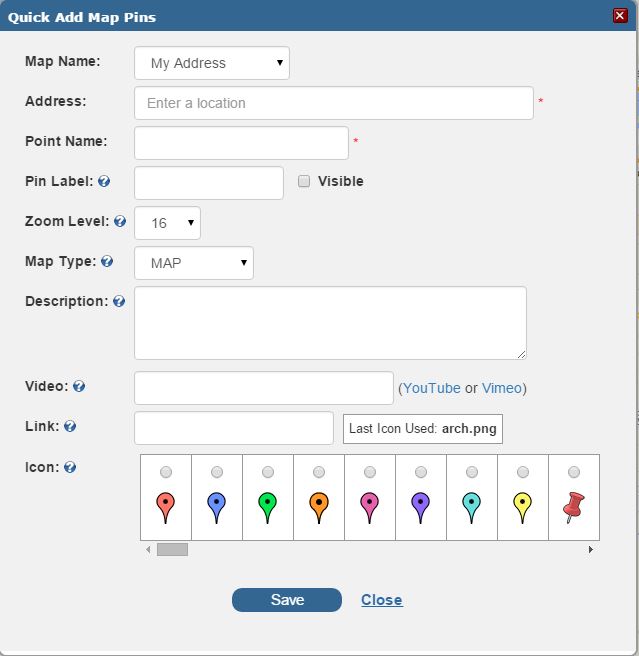Open the Map Type help tooltip icon

(107, 261)
